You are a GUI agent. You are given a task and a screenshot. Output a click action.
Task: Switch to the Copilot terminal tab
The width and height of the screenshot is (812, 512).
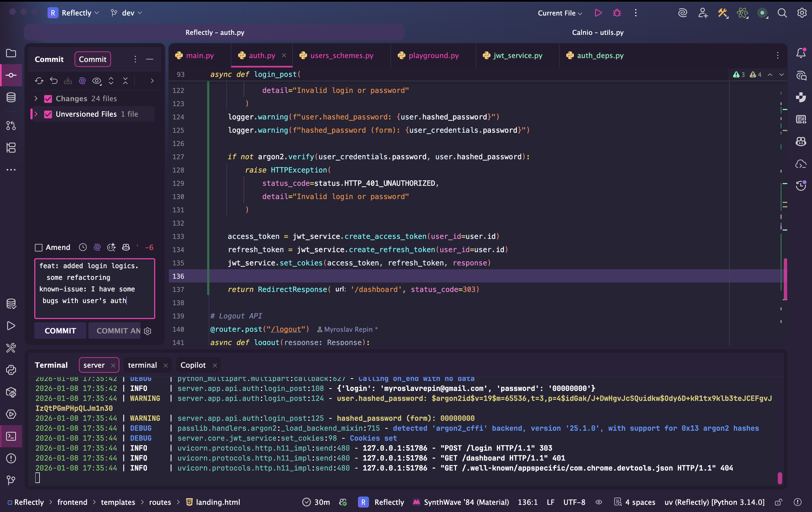tap(193, 365)
